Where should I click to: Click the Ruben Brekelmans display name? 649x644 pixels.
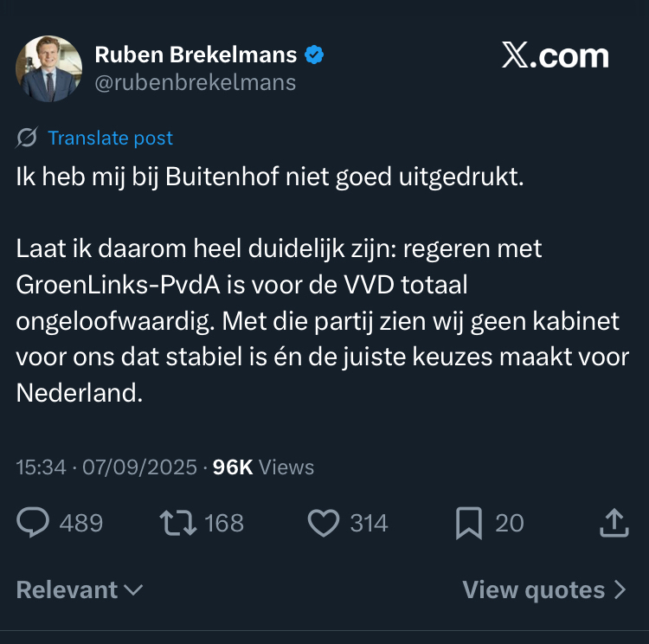coord(196,55)
